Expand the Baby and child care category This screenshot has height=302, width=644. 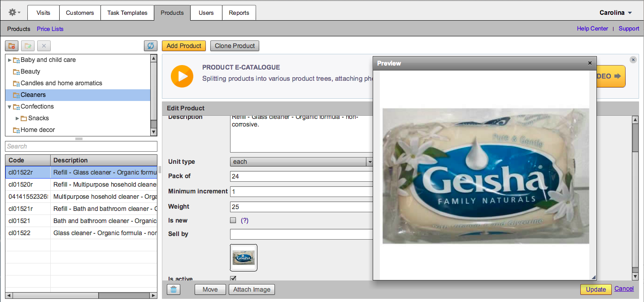coord(10,60)
